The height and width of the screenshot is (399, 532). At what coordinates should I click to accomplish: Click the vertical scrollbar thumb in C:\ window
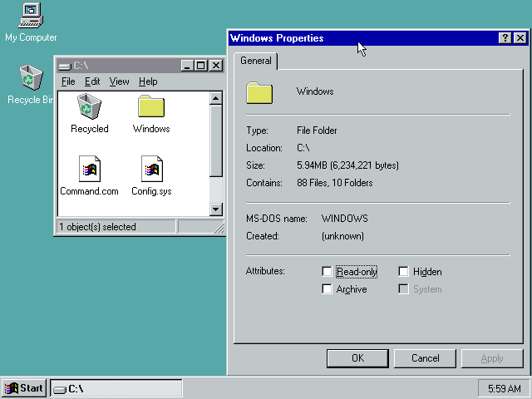coord(216,140)
